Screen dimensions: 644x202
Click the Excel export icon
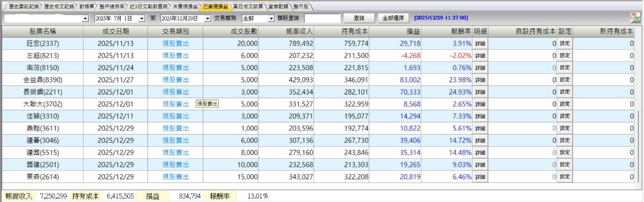pyautogui.click(x=634, y=18)
